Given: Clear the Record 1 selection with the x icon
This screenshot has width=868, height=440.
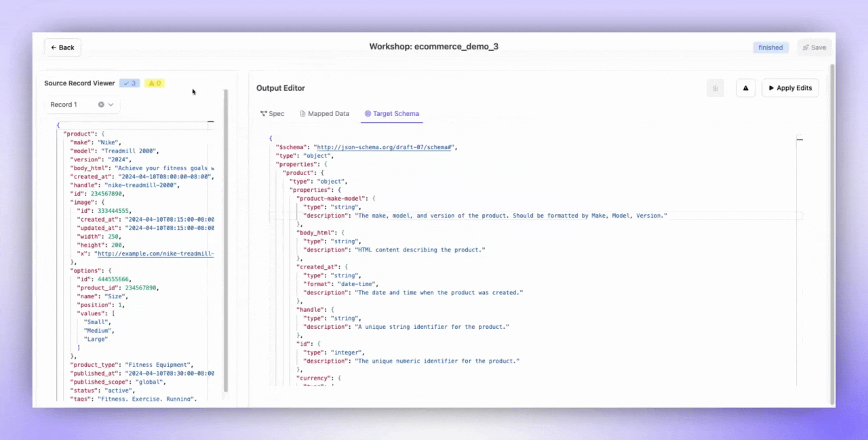Looking at the screenshot, I should [x=101, y=104].
